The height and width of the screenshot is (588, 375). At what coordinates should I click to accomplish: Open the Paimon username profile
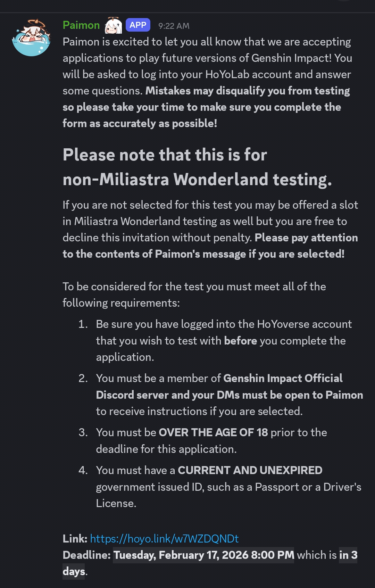pos(81,25)
